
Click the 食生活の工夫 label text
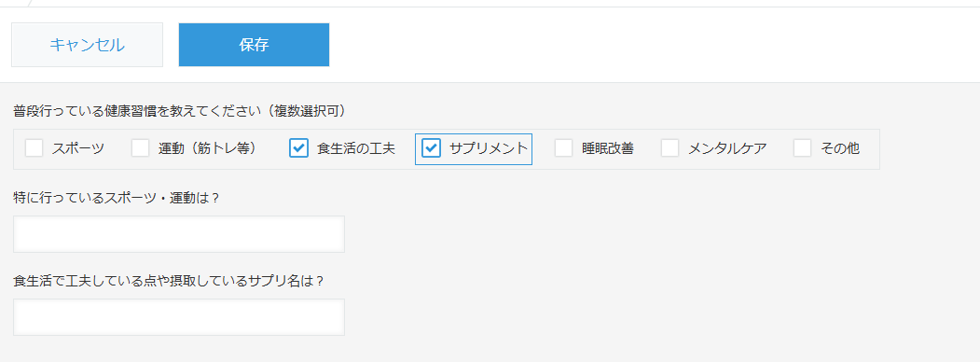click(355, 148)
